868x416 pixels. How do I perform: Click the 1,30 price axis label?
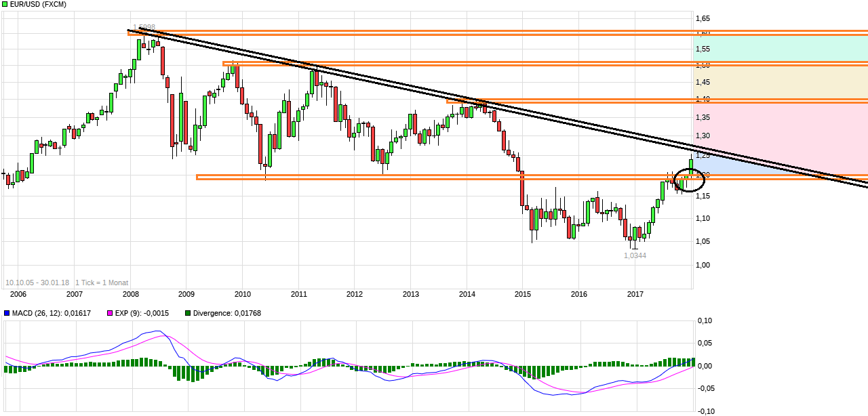pos(703,136)
